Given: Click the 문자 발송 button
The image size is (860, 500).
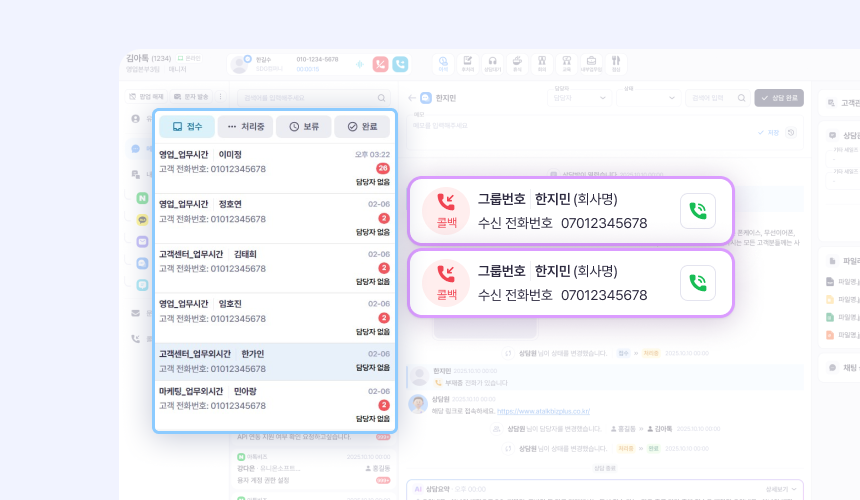Looking at the screenshot, I should pyautogui.click(x=191, y=96).
